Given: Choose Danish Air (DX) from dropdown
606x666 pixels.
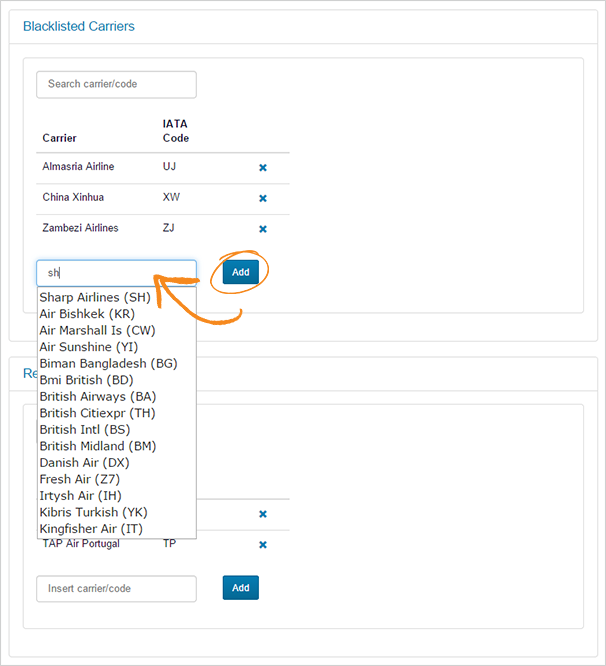Looking at the screenshot, I should pos(84,463).
